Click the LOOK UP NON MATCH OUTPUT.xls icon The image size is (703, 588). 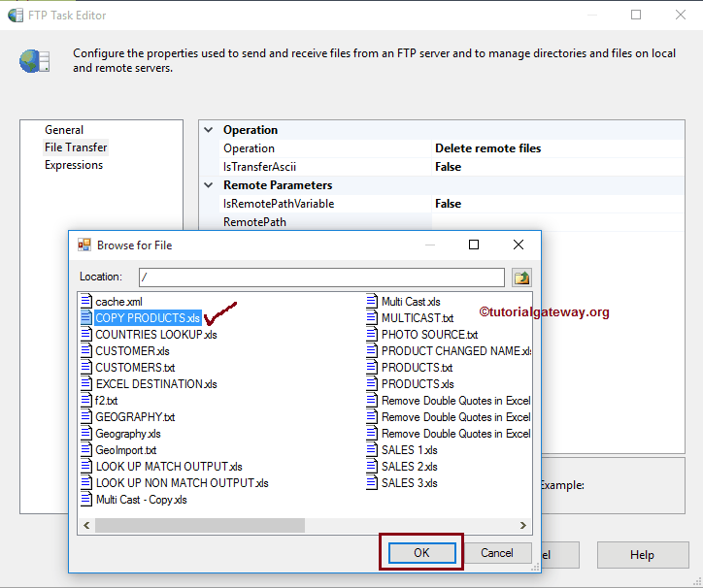[86, 483]
